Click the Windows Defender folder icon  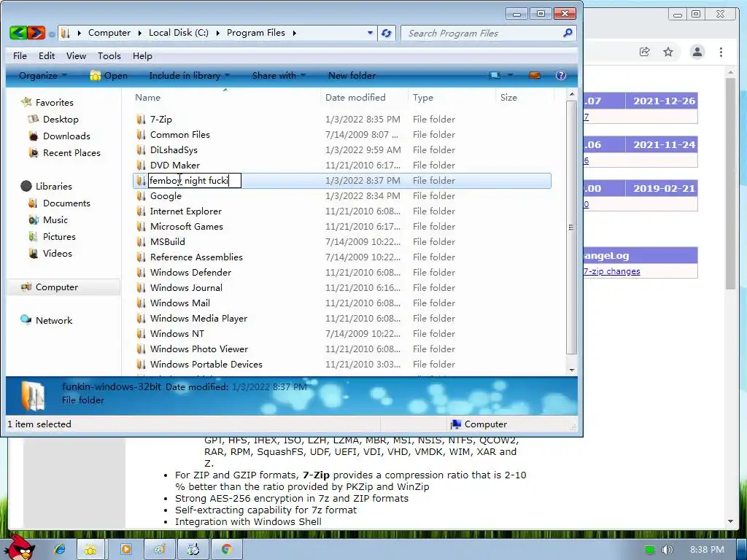pyautogui.click(x=141, y=273)
